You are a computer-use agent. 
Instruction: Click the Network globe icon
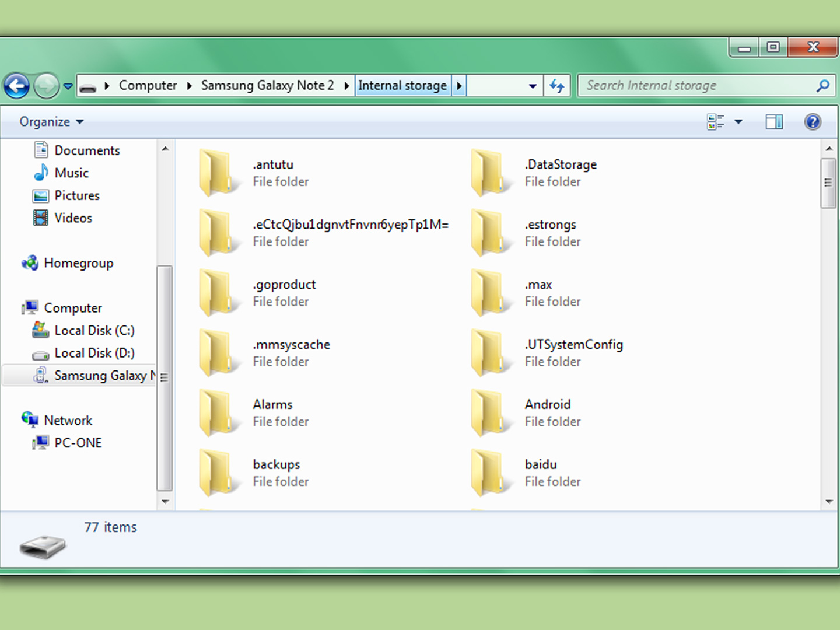pos(30,419)
